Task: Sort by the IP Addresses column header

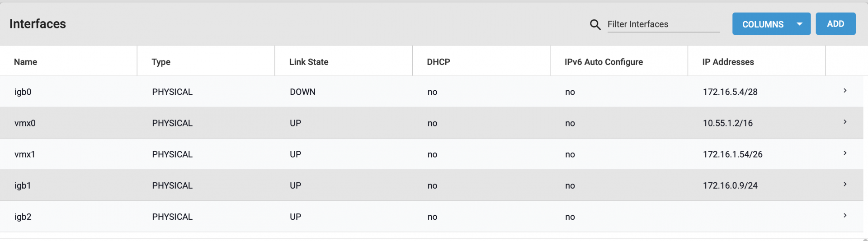Action: pos(728,62)
